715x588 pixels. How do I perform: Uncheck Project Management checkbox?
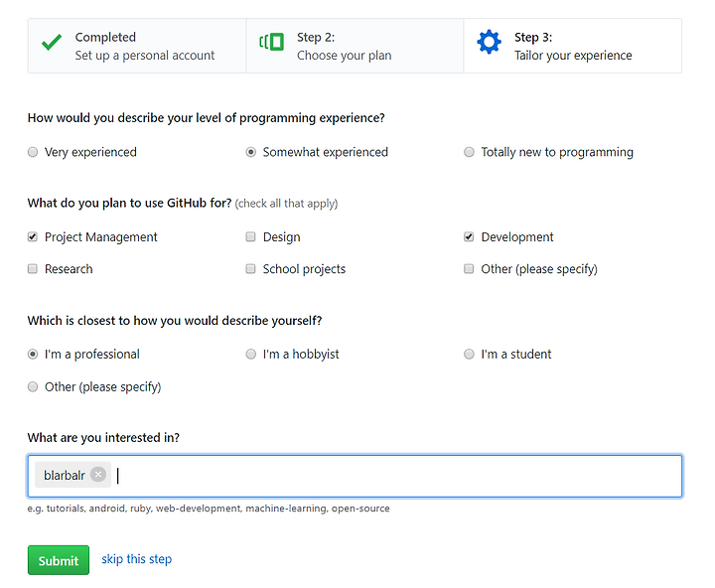pyautogui.click(x=33, y=236)
